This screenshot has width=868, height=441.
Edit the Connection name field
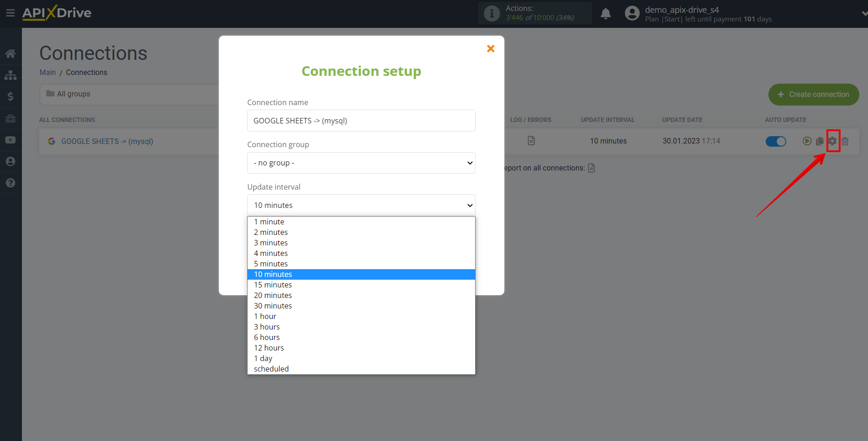pos(361,121)
